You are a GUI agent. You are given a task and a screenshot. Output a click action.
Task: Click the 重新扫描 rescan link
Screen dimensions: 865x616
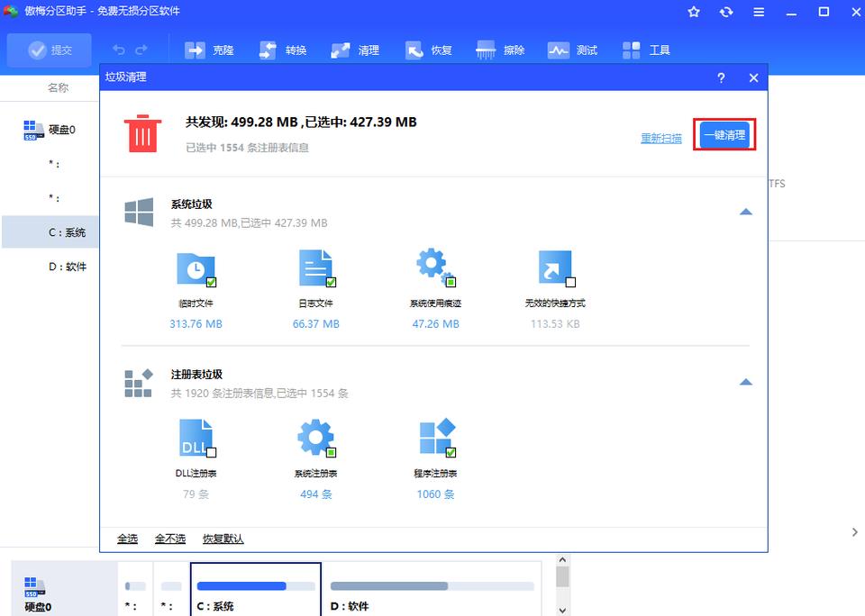point(660,138)
